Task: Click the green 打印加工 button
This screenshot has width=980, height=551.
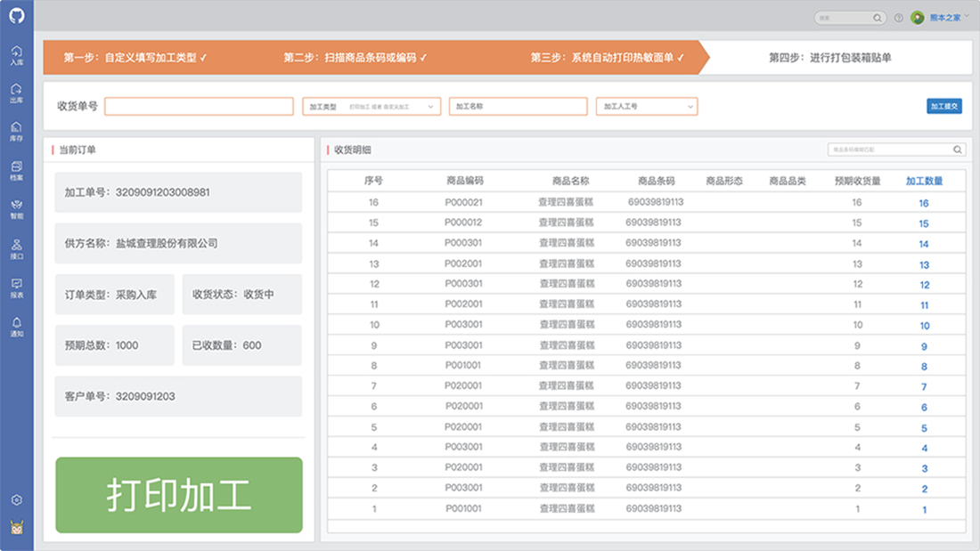Action: click(179, 495)
